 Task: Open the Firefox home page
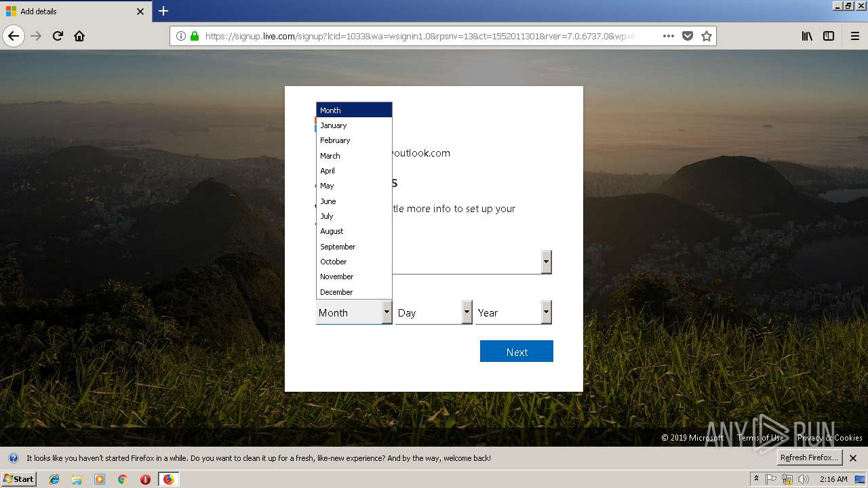79,36
